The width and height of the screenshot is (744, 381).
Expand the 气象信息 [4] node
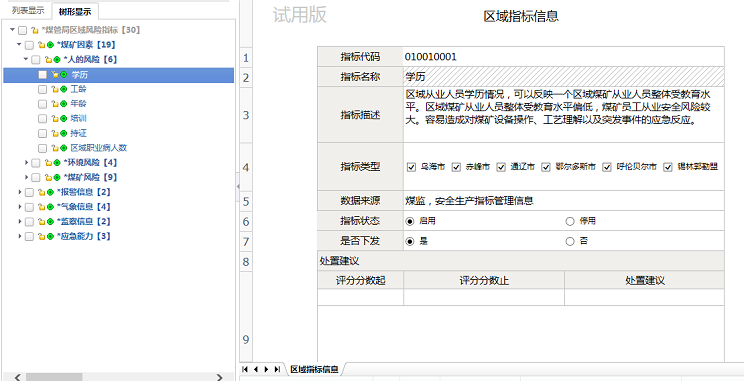(x=19, y=207)
